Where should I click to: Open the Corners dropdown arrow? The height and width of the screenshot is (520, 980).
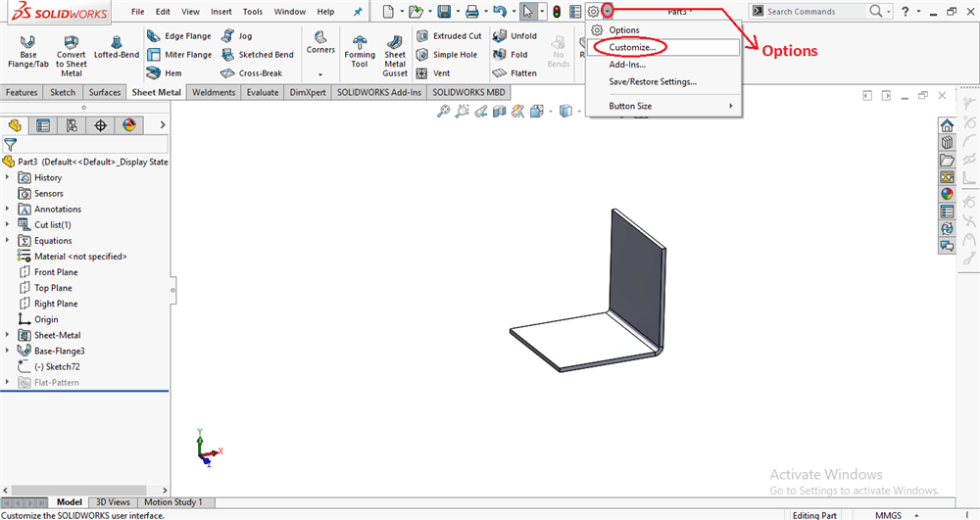(320, 75)
